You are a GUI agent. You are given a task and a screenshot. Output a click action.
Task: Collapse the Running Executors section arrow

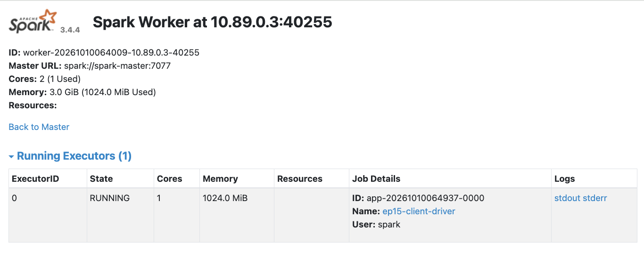pyautogui.click(x=11, y=157)
